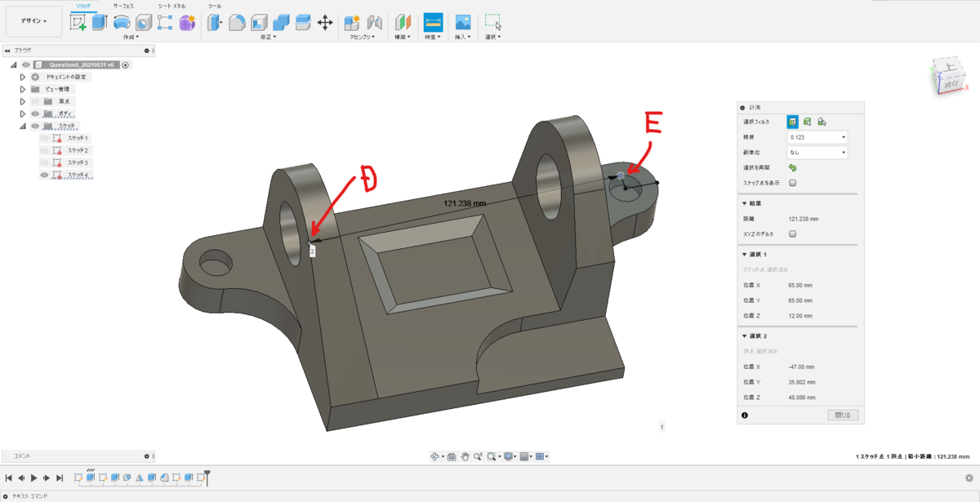Image resolution: width=980 pixels, height=502 pixels.
Task: Click the green restart selection arrow
Action: point(792,167)
